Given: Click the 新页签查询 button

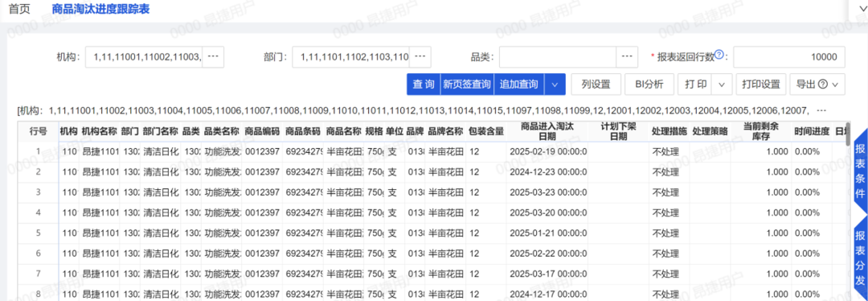Looking at the screenshot, I should 467,85.
